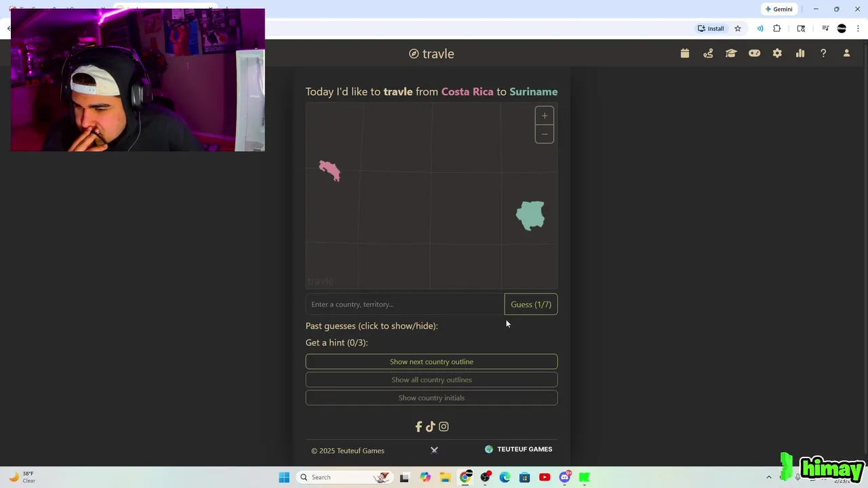This screenshot has width=868, height=488.
Task: Click the pink Costa Rica shape on map
Action: (330, 171)
